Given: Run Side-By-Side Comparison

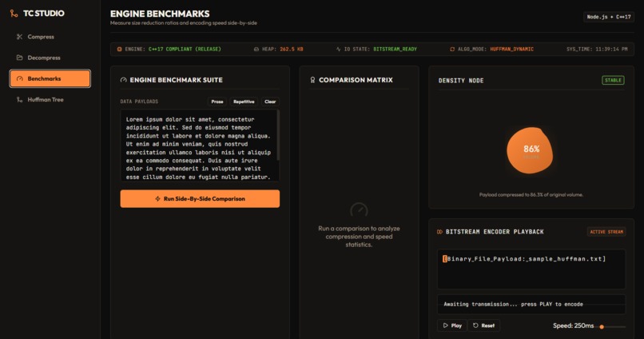Looking at the screenshot, I should click(x=200, y=198).
